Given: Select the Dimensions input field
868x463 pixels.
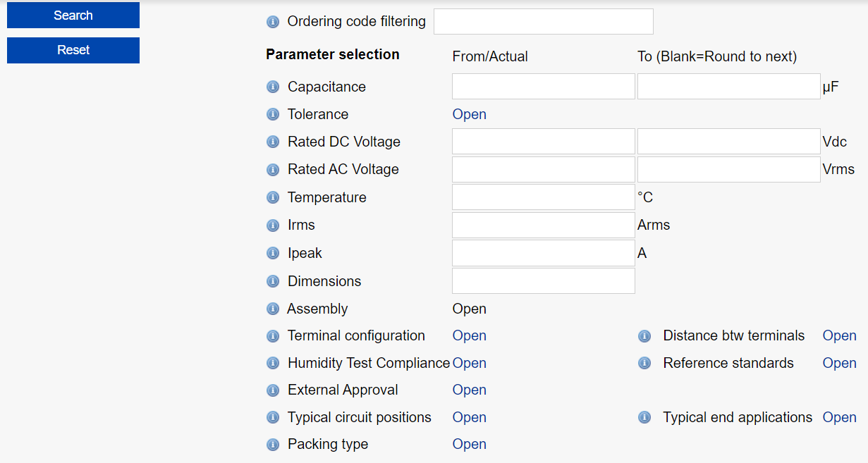Looking at the screenshot, I should [544, 280].
